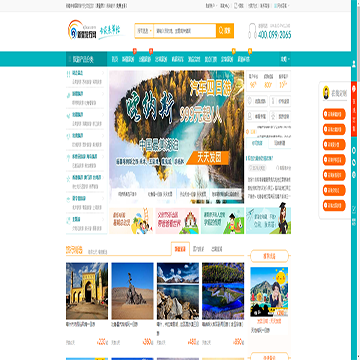This screenshot has width=360, height=360.
Task: Select the first banner slide tab below the image
Action: coord(127,194)
